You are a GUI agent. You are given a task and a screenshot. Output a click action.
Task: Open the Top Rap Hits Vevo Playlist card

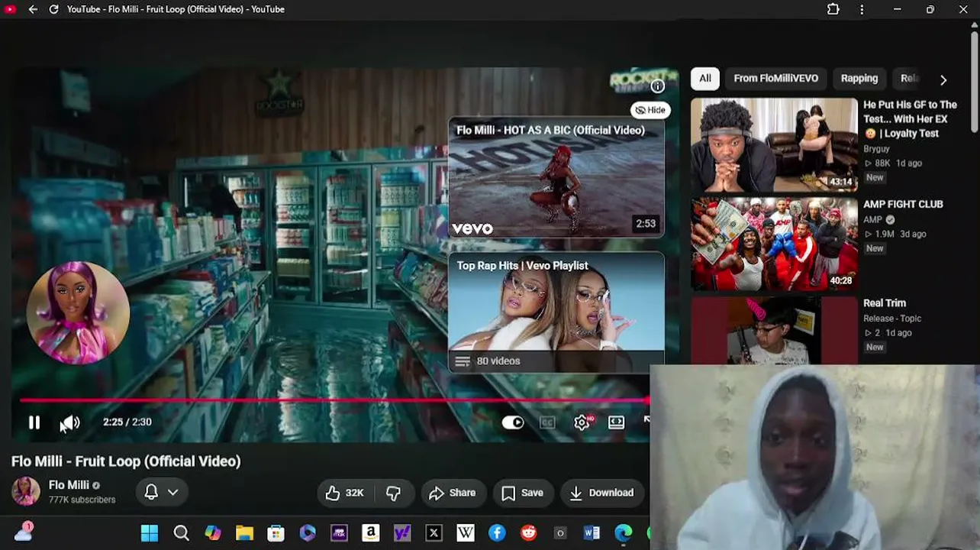(x=556, y=312)
